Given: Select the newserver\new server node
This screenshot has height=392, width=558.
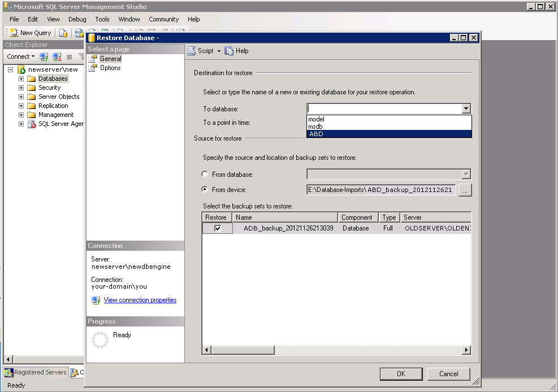Looking at the screenshot, I should point(53,69).
